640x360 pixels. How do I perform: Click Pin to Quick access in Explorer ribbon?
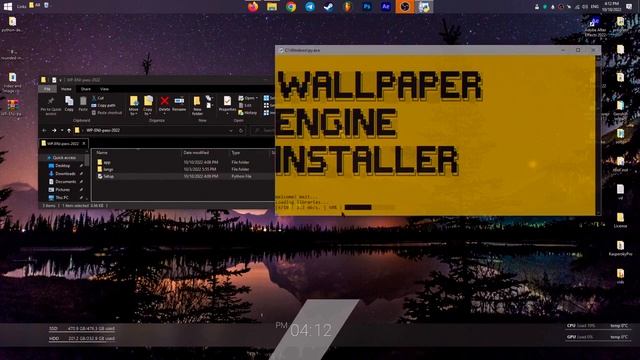point(51,105)
